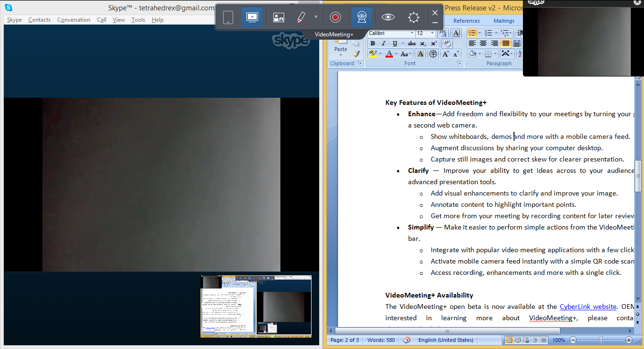The image size is (644, 349).
Task: Open the Borders button in Paragraph group
Action: [488, 54]
